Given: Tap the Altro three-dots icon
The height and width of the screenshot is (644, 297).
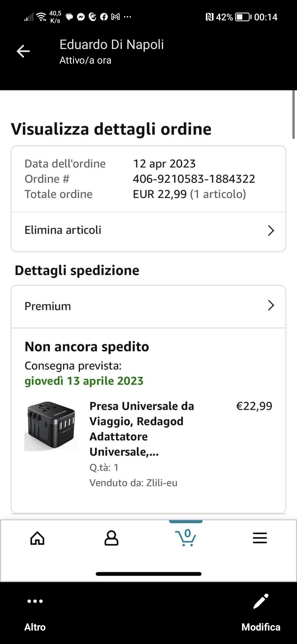Looking at the screenshot, I should click(35, 601).
